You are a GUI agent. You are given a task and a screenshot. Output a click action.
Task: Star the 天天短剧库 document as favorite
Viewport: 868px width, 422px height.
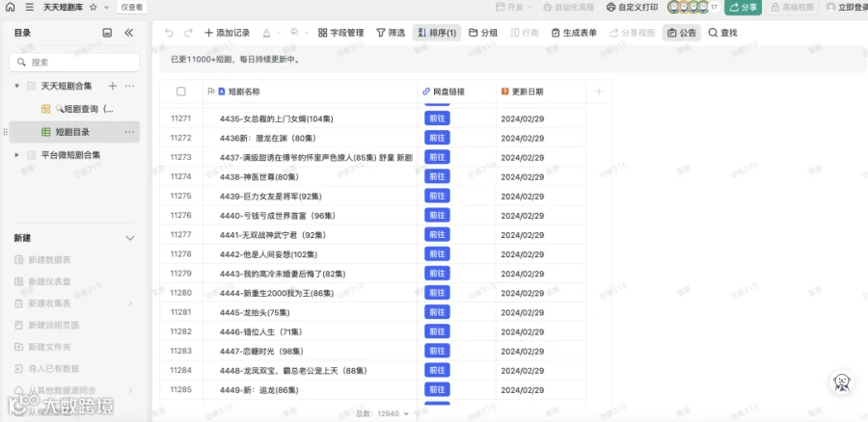(x=93, y=7)
